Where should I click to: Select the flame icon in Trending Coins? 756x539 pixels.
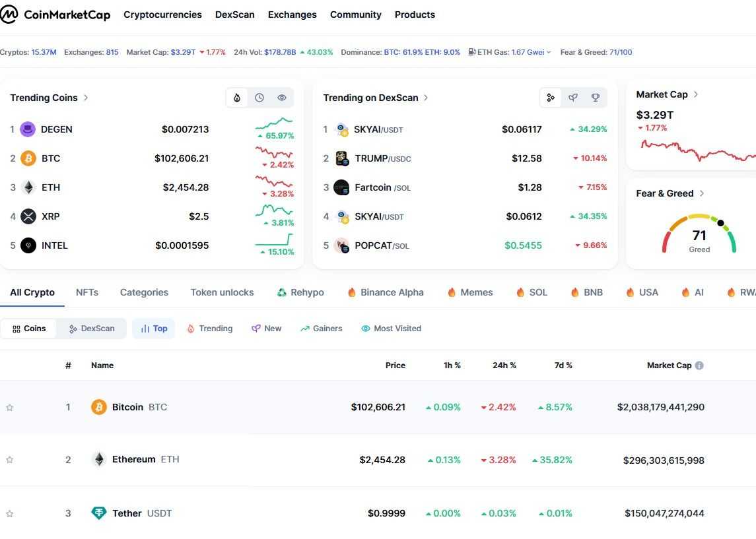click(x=237, y=97)
